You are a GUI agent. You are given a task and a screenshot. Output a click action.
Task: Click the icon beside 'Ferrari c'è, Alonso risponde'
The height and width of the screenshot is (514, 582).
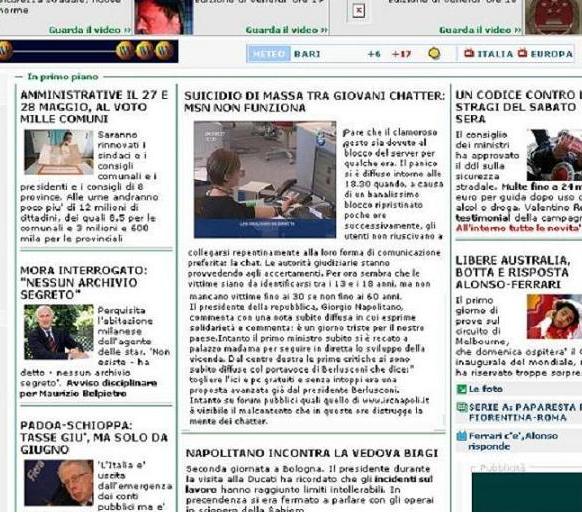(461, 436)
